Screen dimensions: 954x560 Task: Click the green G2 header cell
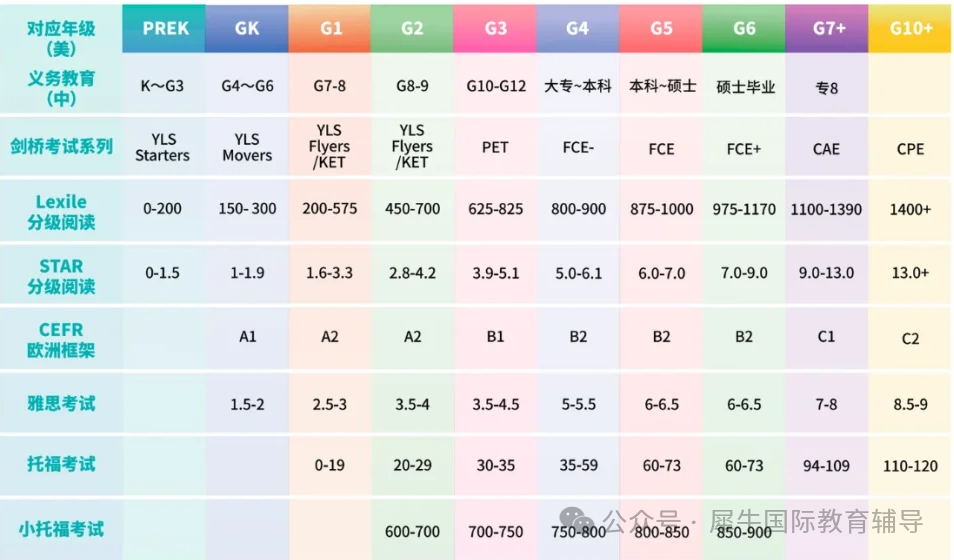(412, 28)
